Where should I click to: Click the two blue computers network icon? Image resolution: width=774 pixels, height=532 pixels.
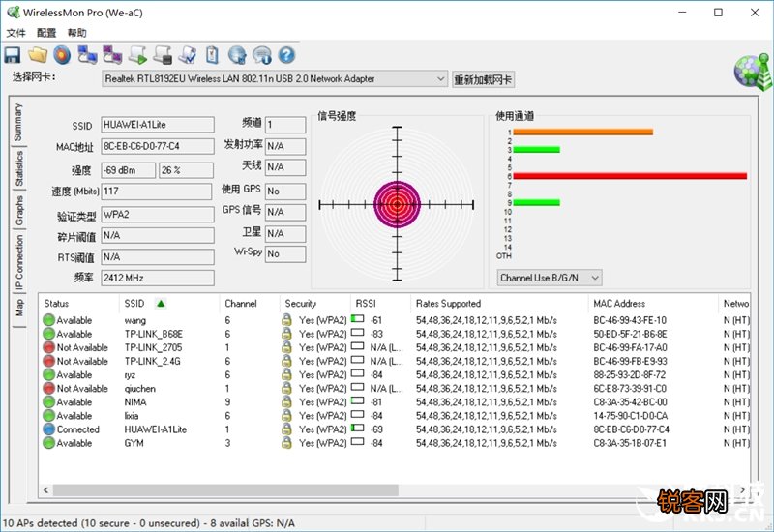tap(87, 55)
